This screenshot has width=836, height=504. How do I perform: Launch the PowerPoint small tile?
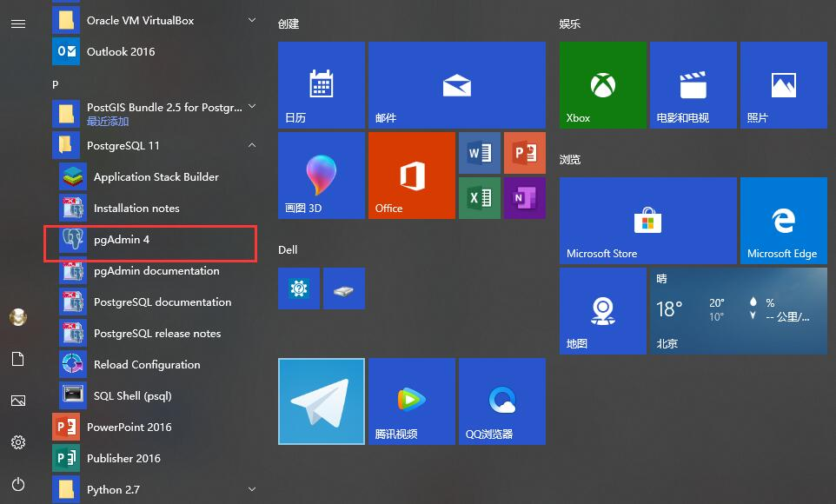(x=525, y=153)
